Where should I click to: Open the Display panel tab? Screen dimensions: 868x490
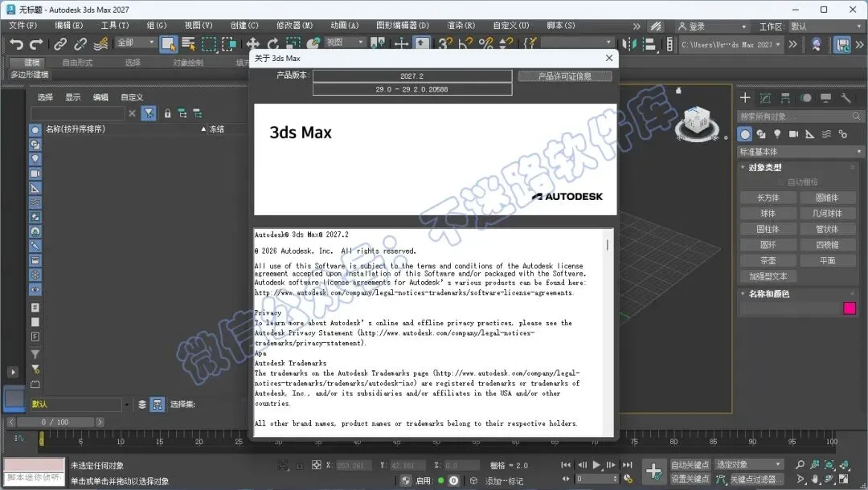tap(825, 98)
